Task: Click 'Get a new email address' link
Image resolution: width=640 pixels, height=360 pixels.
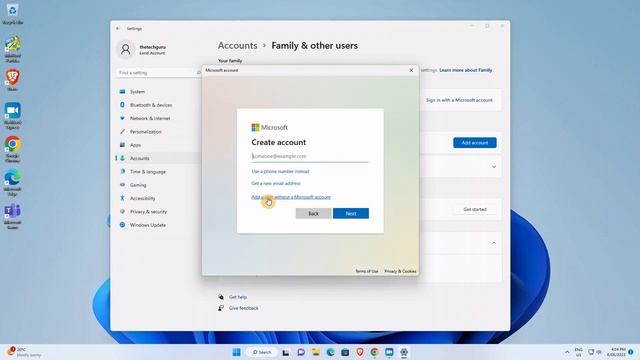Action: tap(276, 184)
